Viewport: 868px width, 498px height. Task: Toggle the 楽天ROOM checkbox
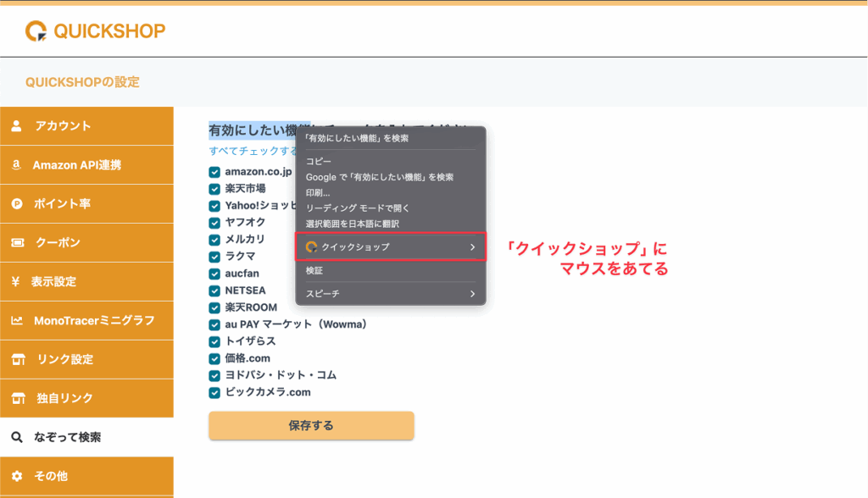pos(214,307)
